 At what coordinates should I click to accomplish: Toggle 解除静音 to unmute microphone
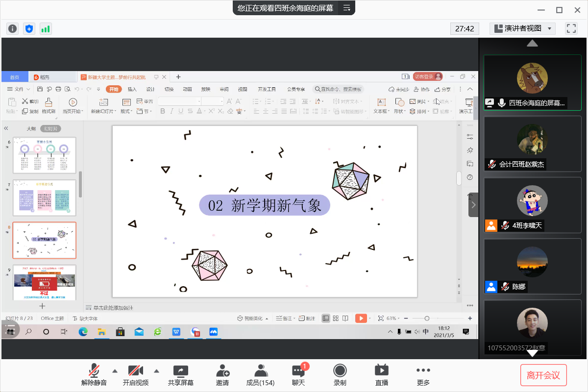[94, 375]
